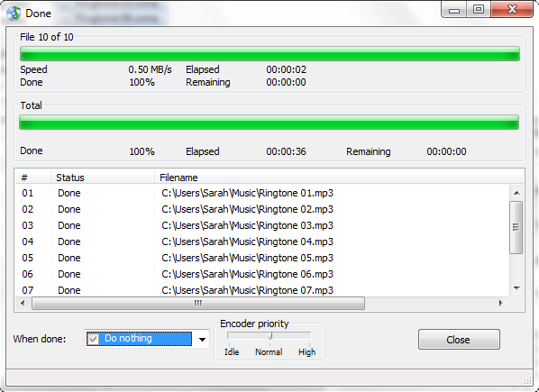Click the vertical scrollbar down arrow
Screen dimensions: 539x392
(x=516, y=288)
